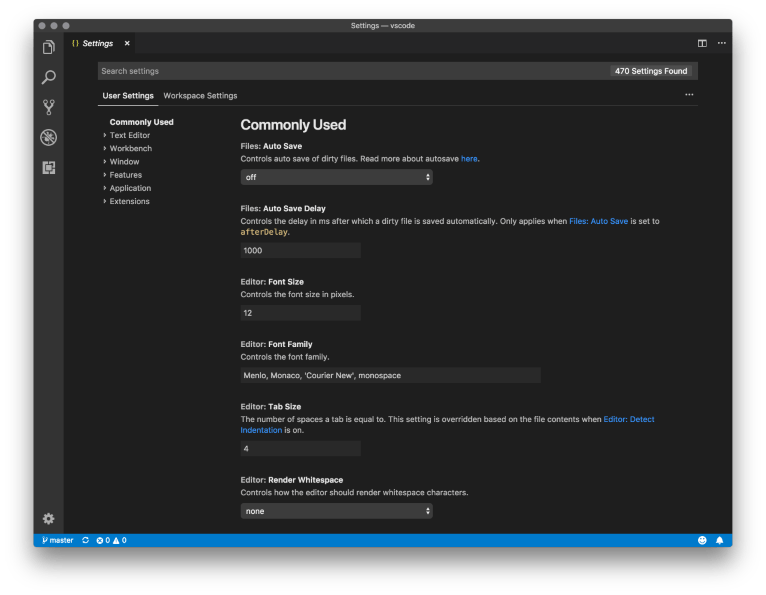This screenshot has width=766, height=595.
Task: Select the User Settings tab
Action: (128, 96)
